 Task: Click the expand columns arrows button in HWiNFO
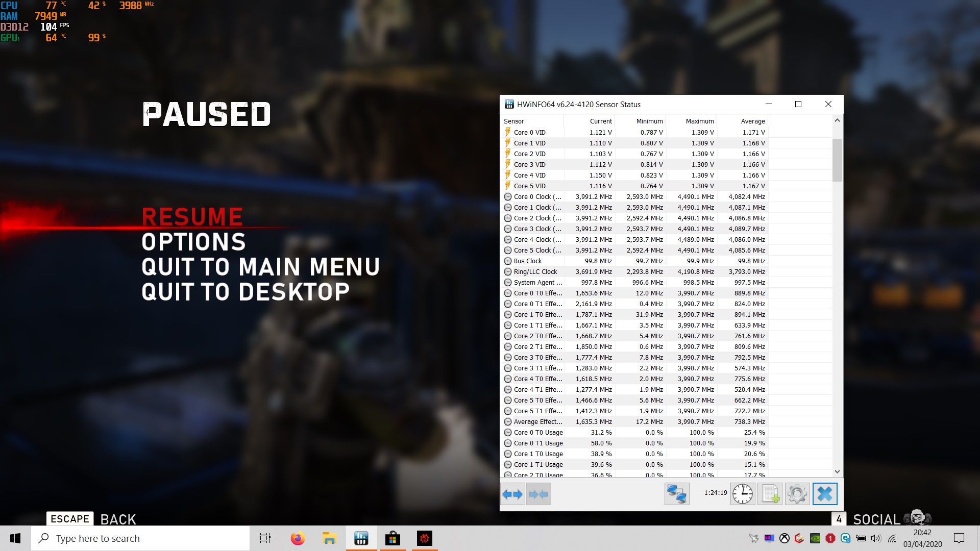coord(512,494)
